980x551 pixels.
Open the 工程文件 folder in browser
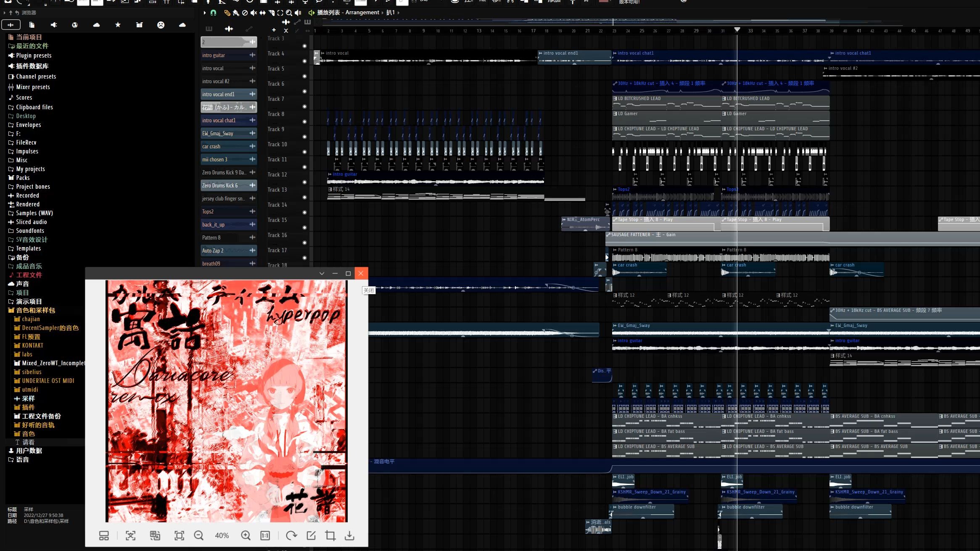25,275
